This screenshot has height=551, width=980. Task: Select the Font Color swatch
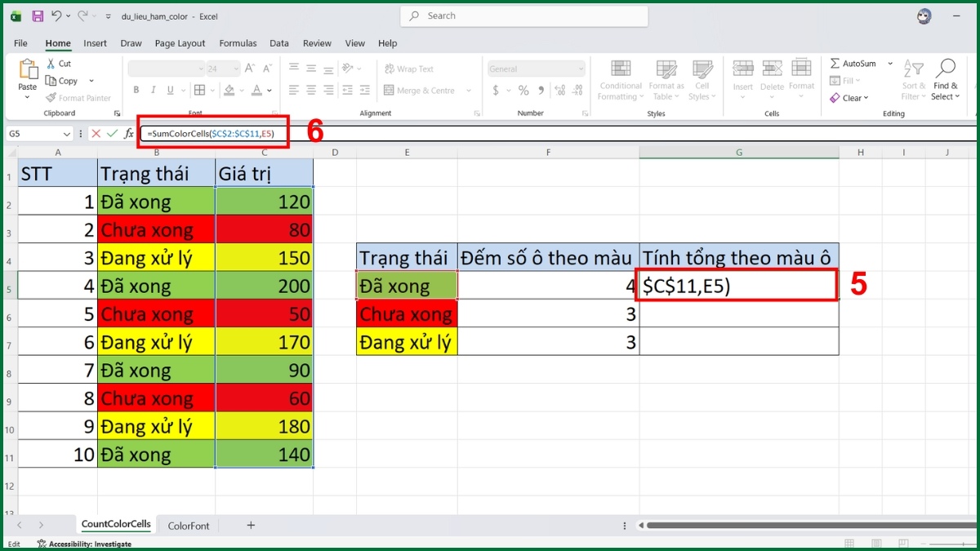pos(259,91)
